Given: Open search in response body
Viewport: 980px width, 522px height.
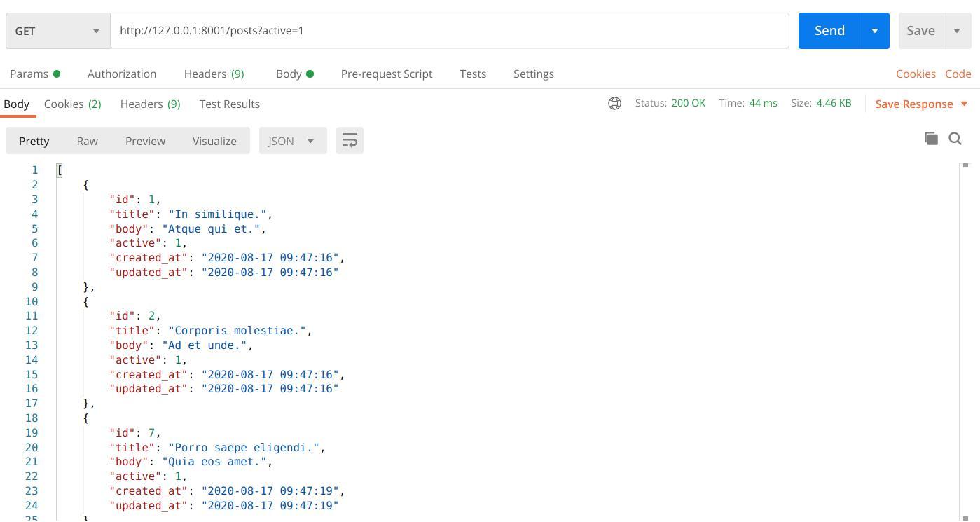Looking at the screenshot, I should pos(955,139).
